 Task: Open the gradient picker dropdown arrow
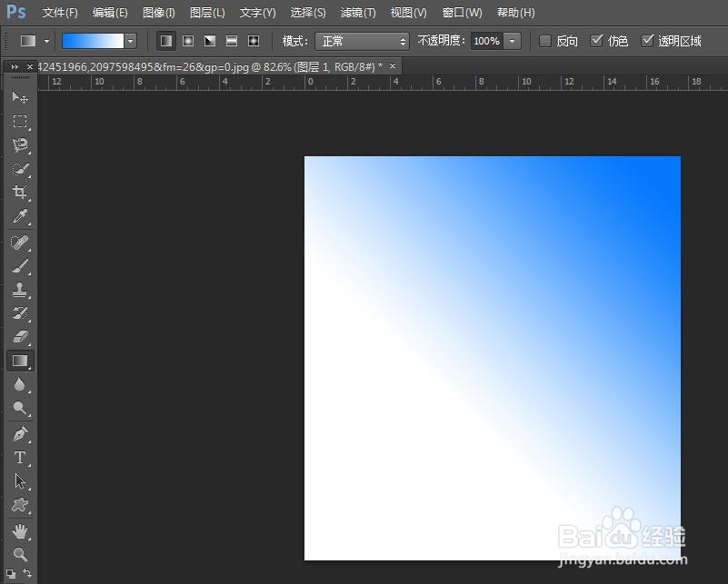tap(131, 41)
